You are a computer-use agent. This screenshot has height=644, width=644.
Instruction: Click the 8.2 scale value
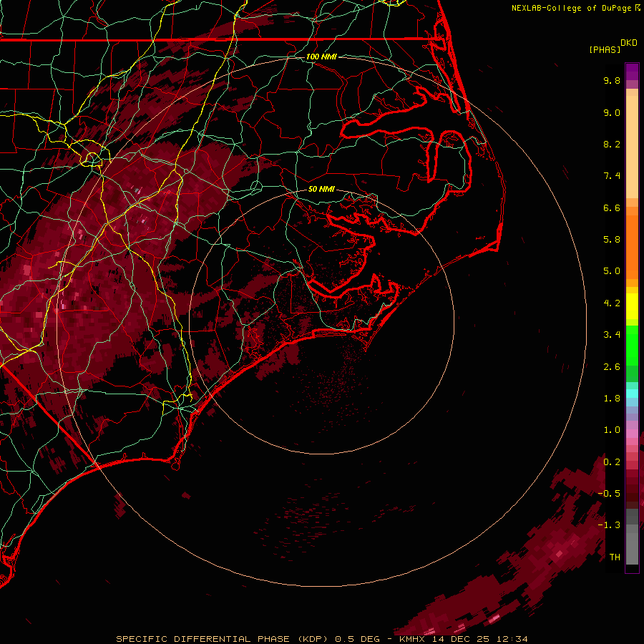coord(612,144)
